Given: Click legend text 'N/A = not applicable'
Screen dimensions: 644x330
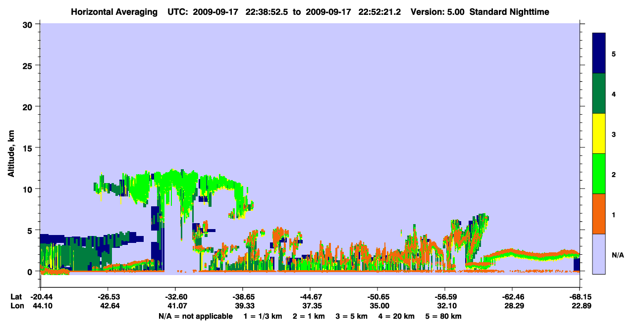Looking at the screenshot, I should coord(195,316).
